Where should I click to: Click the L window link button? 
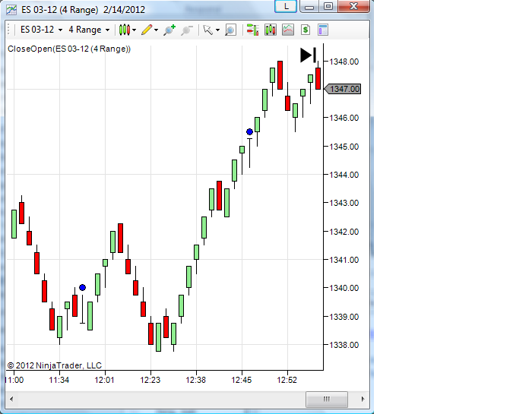click(286, 6)
